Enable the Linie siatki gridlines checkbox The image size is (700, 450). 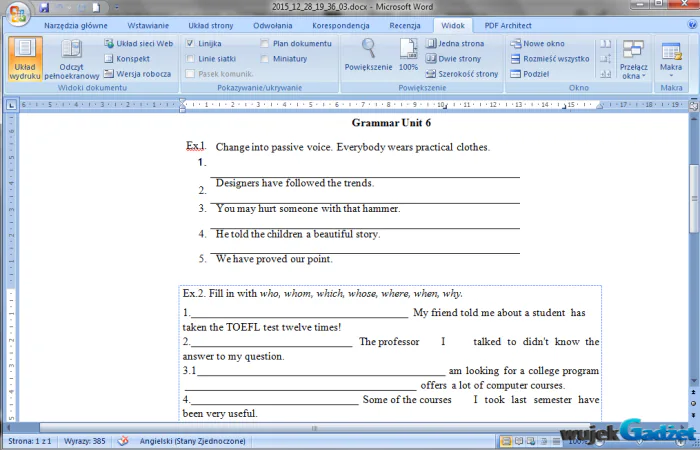[190, 58]
